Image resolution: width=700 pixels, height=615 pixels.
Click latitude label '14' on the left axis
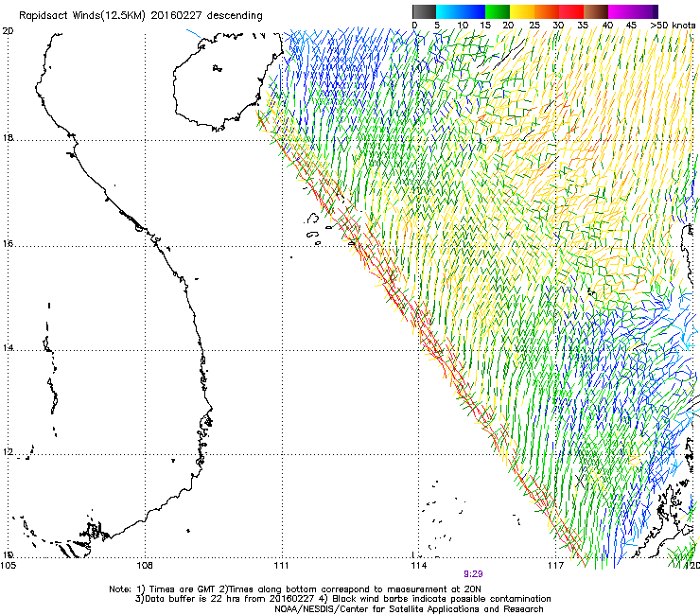[8, 347]
